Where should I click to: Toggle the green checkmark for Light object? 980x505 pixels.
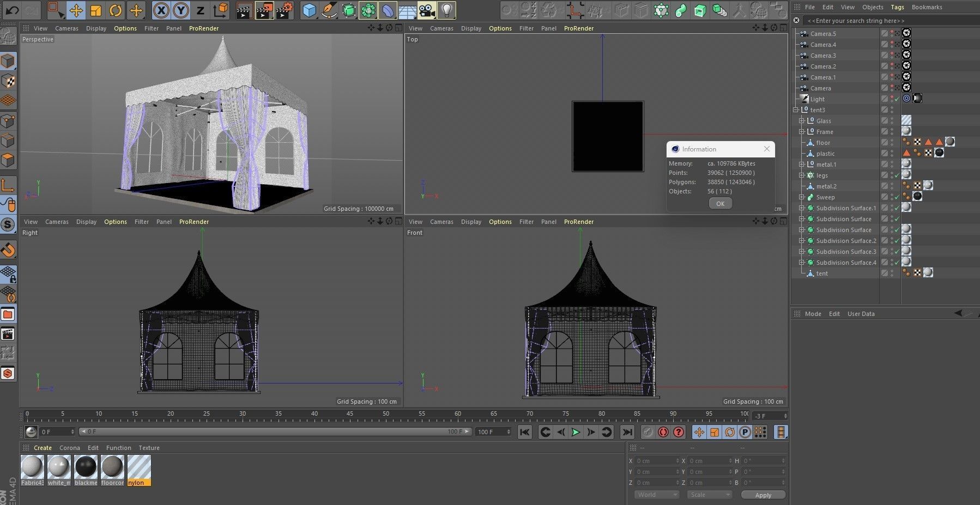pyautogui.click(x=897, y=99)
